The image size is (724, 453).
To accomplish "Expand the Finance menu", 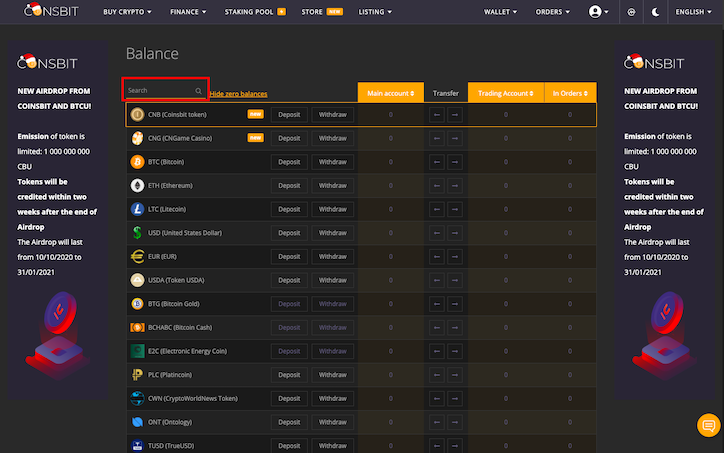I will 188,12.
